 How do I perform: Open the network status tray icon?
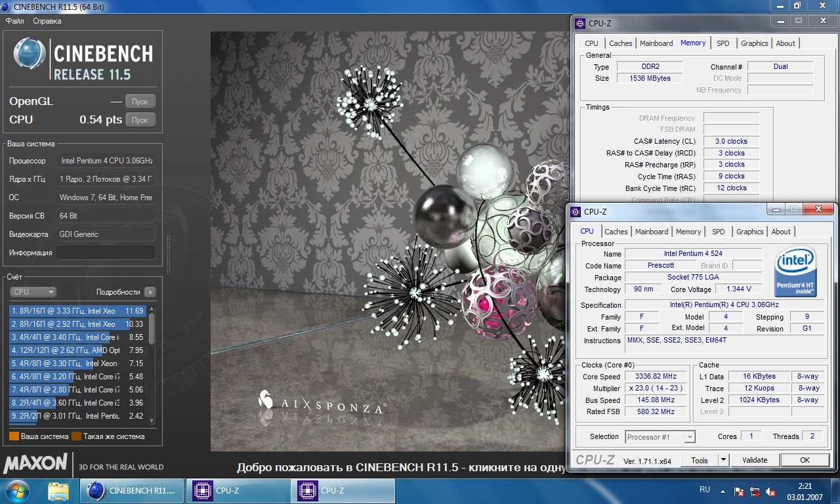[755, 491]
